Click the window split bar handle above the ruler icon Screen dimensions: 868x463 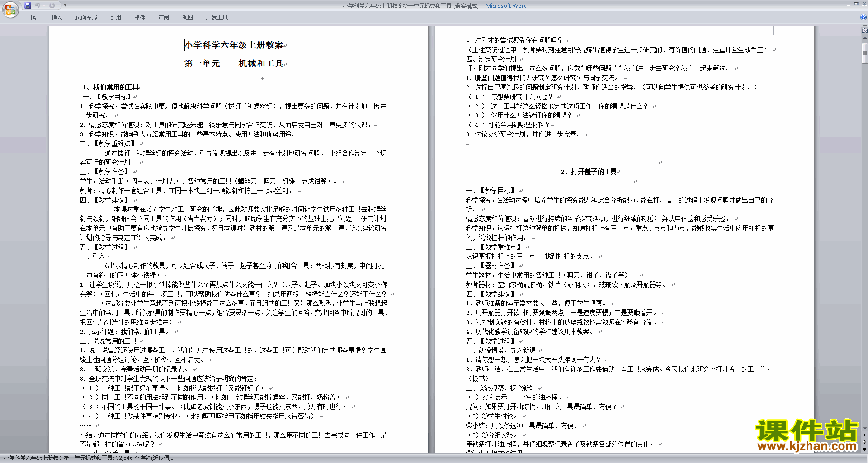[865, 26]
